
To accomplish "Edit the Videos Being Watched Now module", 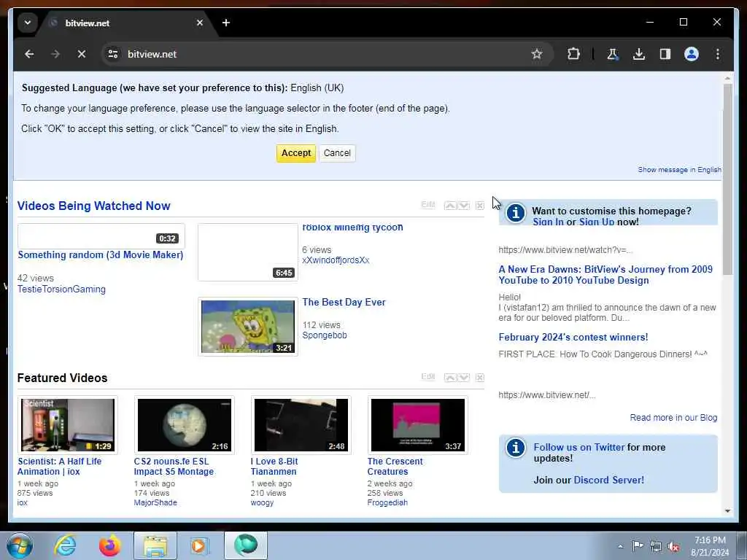I will [427, 205].
